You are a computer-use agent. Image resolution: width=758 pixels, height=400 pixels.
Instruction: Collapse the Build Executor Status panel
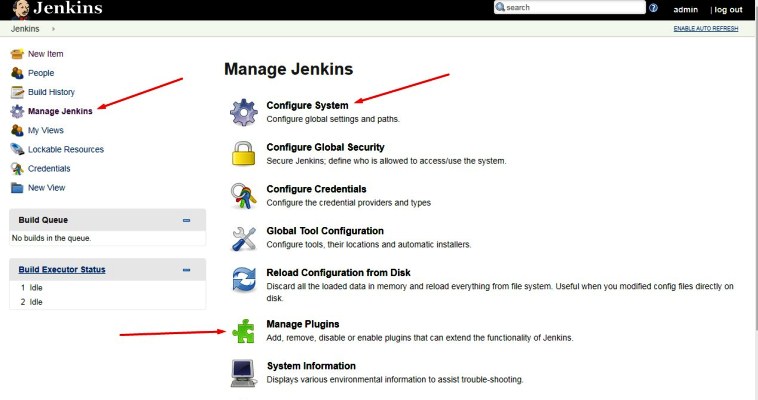click(186, 270)
